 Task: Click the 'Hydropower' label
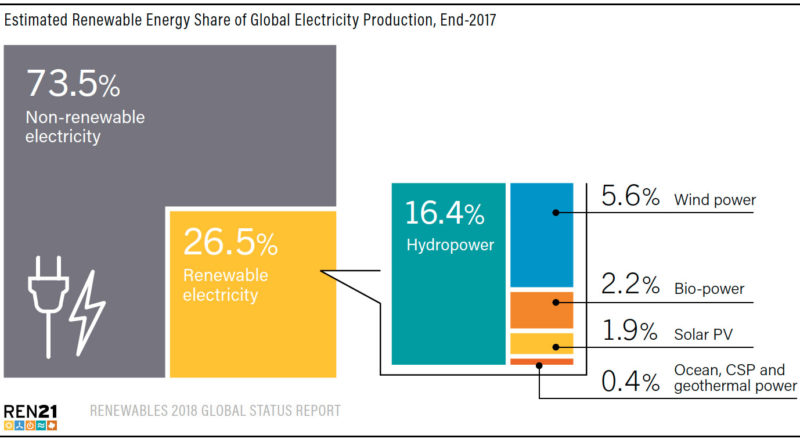[x=450, y=245]
